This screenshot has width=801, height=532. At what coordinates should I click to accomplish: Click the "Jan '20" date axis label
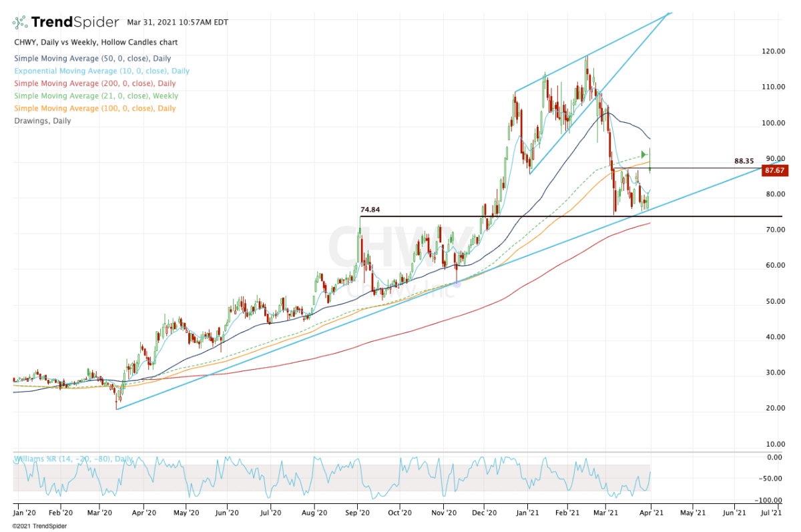tap(25, 514)
